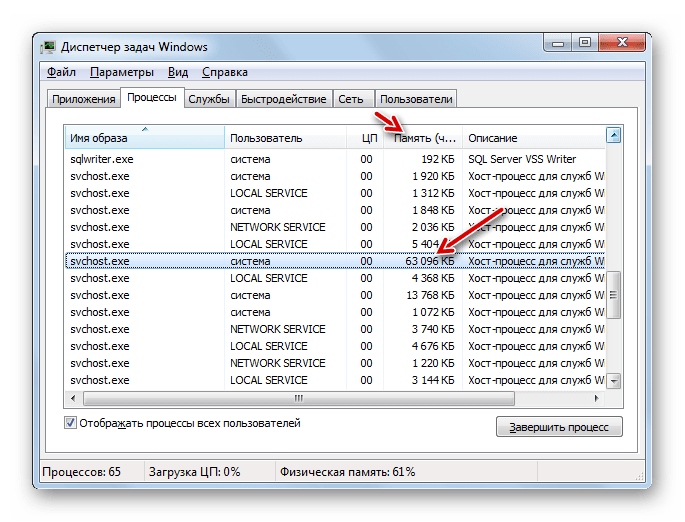Click the Завершить процесс button
This screenshot has width=685, height=522.
click(559, 427)
